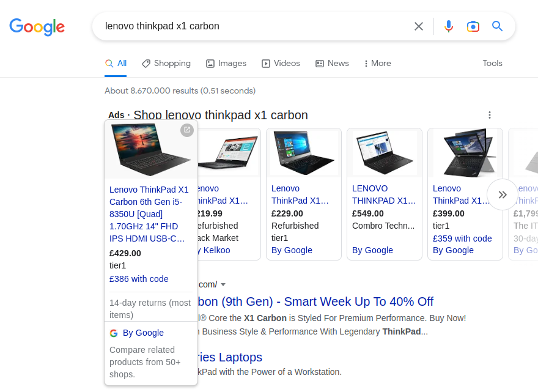This screenshot has height=392, width=538.
Task: Switch to the News tab
Action: coord(332,63)
